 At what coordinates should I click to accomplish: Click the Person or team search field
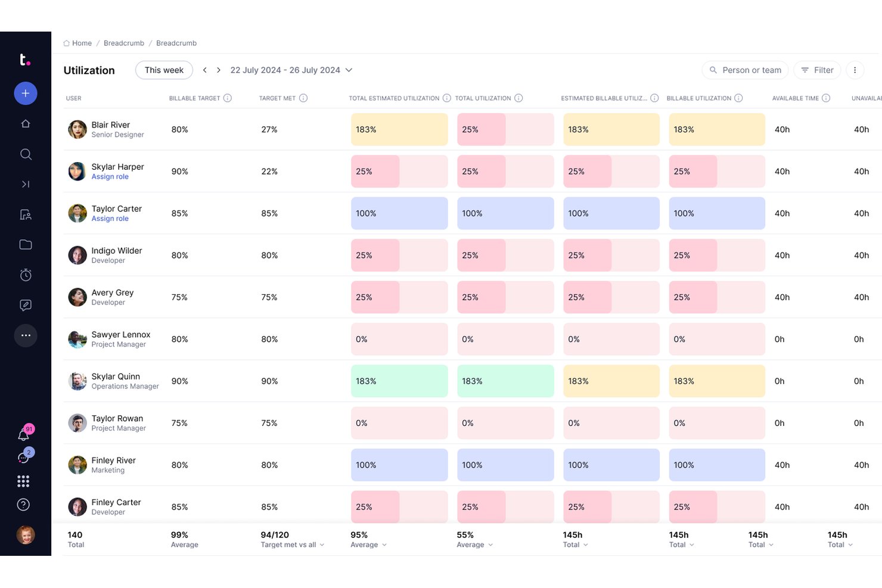coord(745,70)
